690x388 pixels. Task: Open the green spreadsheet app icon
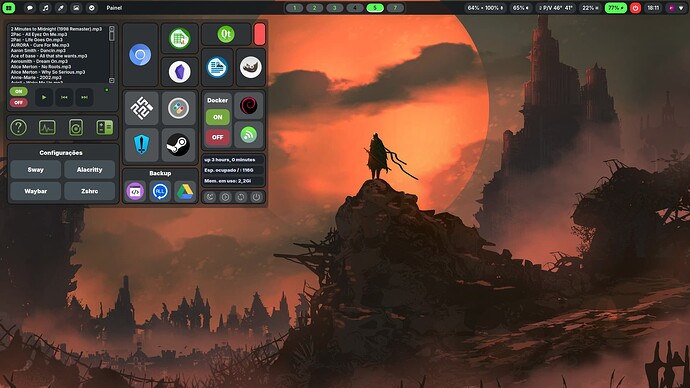[180, 39]
